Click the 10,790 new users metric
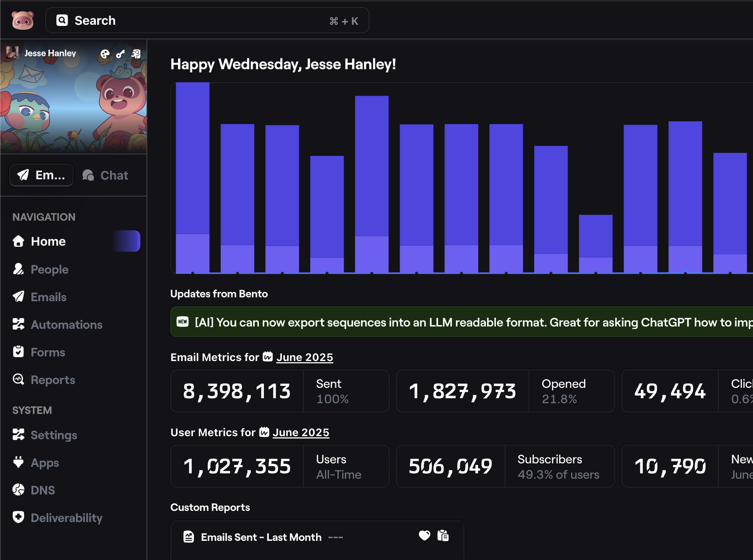Screen dimensions: 753x560 coord(670,466)
